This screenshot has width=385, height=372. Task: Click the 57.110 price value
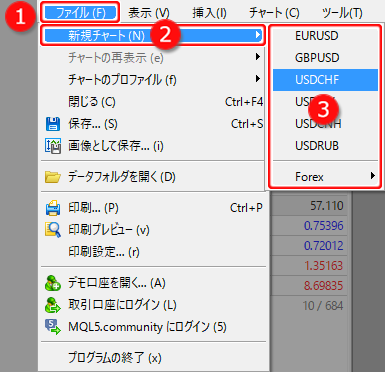coord(326,206)
